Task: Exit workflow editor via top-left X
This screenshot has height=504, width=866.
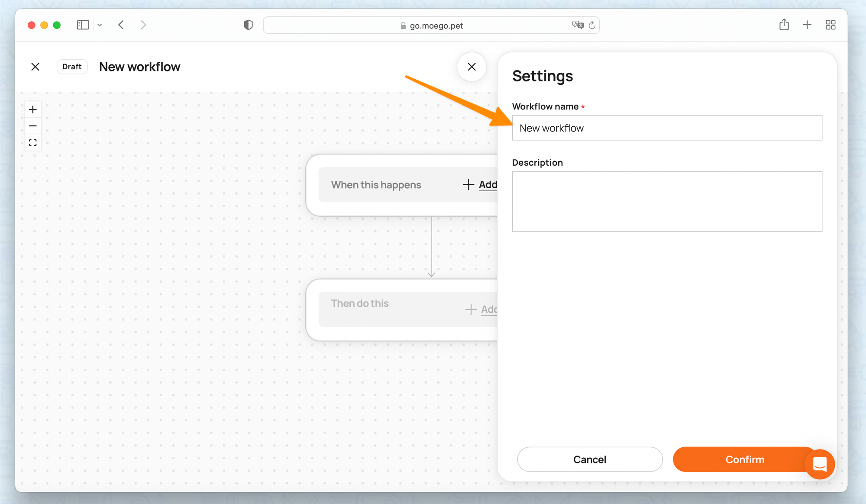Action: (36, 67)
